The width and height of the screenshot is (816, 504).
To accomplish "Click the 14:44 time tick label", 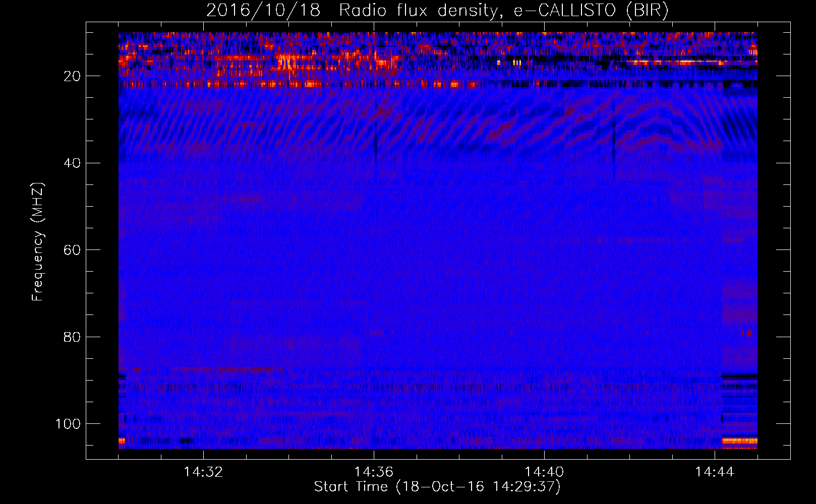I will [715, 472].
